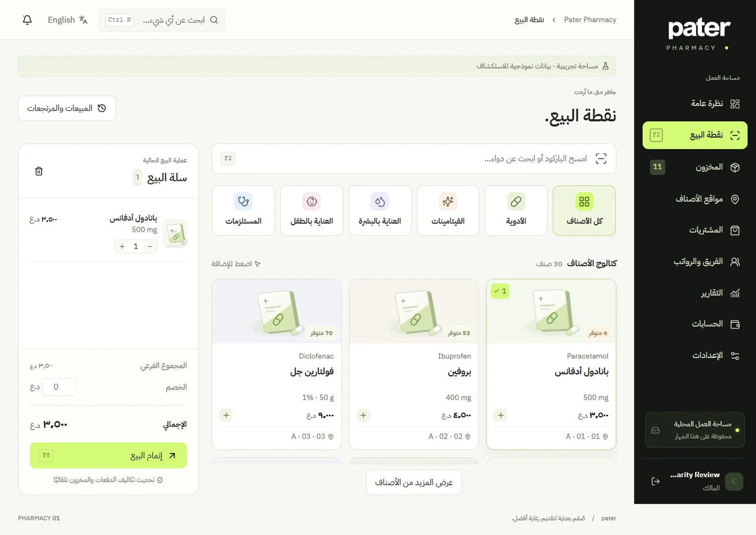Click Diclofenac product image thumbnail
756x535 pixels.
pyautogui.click(x=277, y=311)
